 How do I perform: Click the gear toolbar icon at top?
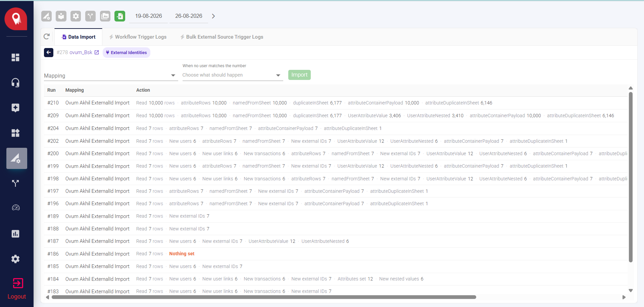click(76, 16)
